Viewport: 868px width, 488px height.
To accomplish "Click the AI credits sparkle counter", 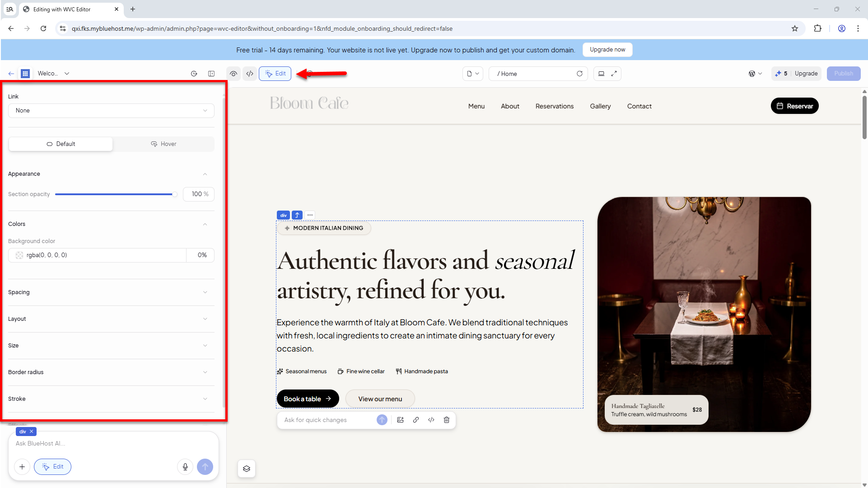I will [781, 74].
